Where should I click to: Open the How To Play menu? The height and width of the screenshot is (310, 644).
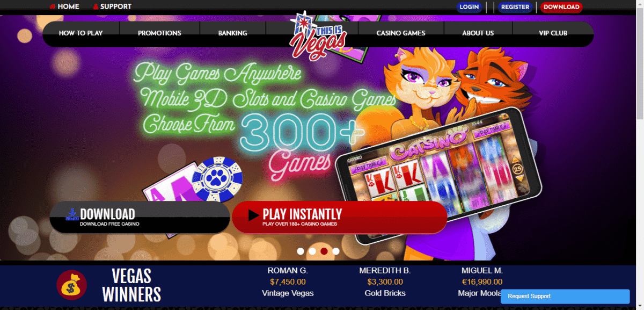click(80, 33)
